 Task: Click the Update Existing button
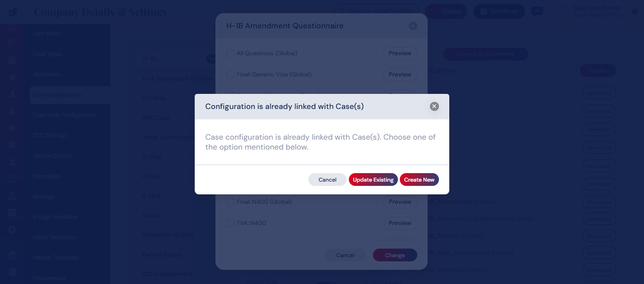point(373,180)
